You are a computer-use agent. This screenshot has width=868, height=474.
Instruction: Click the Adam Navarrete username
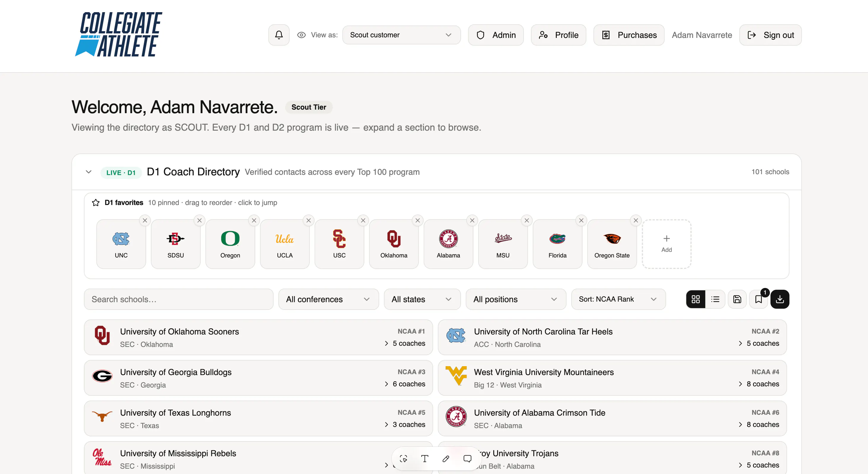coord(702,35)
